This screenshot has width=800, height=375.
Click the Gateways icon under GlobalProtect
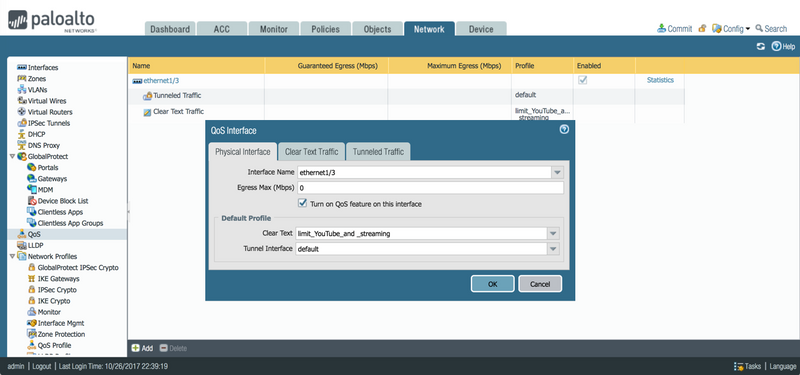pos(32,179)
